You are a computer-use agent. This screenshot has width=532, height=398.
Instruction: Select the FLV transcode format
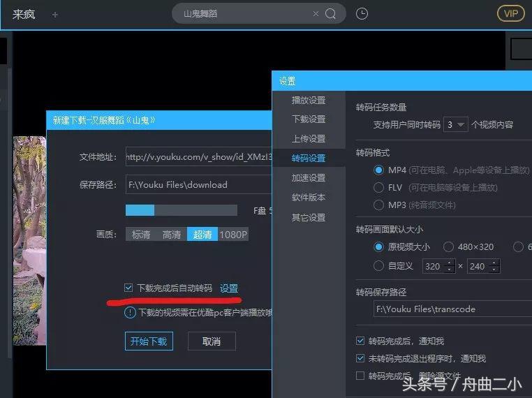378,187
